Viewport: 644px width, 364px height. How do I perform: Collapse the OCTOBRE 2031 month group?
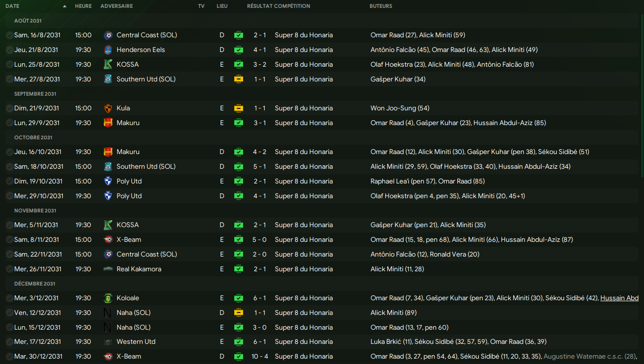click(33, 137)
